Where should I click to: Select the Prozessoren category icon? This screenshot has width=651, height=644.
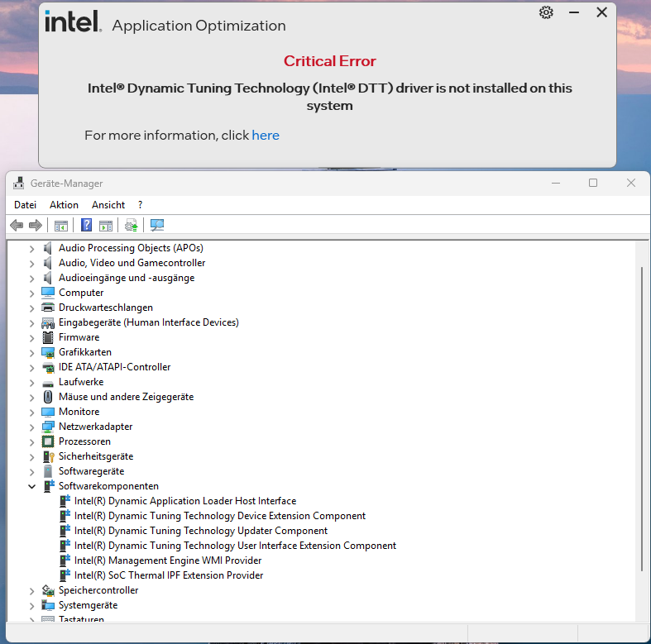[48, 441]
